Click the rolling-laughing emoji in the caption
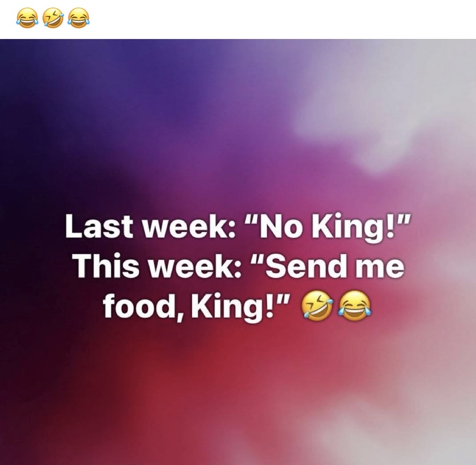The width and height of the screenshot is (476, 465). [53, 18]
